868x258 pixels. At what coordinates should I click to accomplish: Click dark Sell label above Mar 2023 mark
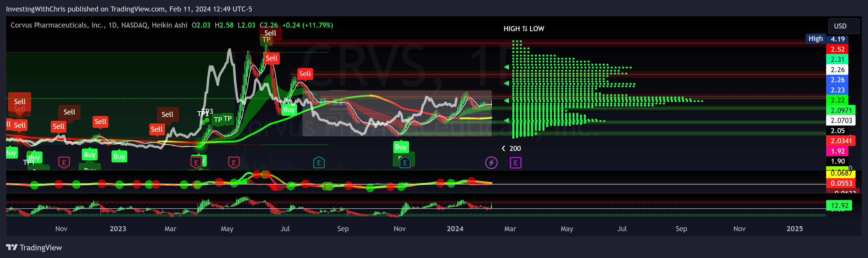167,114
